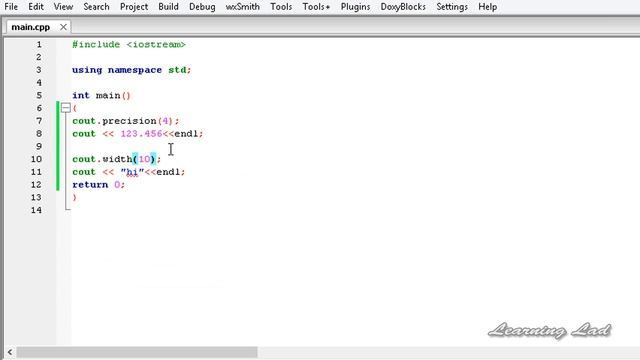The width and height of the screenshot is (640, 360).
Task: Click 'int main()' line
Action: click(101, 96)
